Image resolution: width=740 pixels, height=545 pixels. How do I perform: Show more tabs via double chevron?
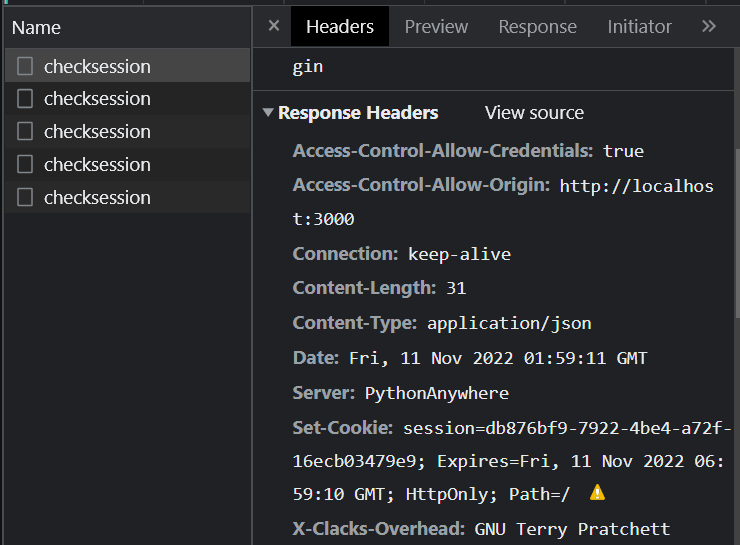coord(709,26)
